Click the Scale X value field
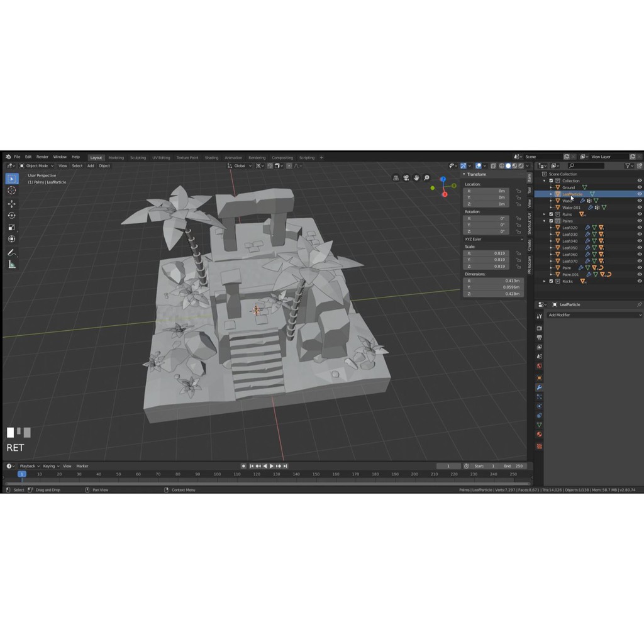 (486, 253)
